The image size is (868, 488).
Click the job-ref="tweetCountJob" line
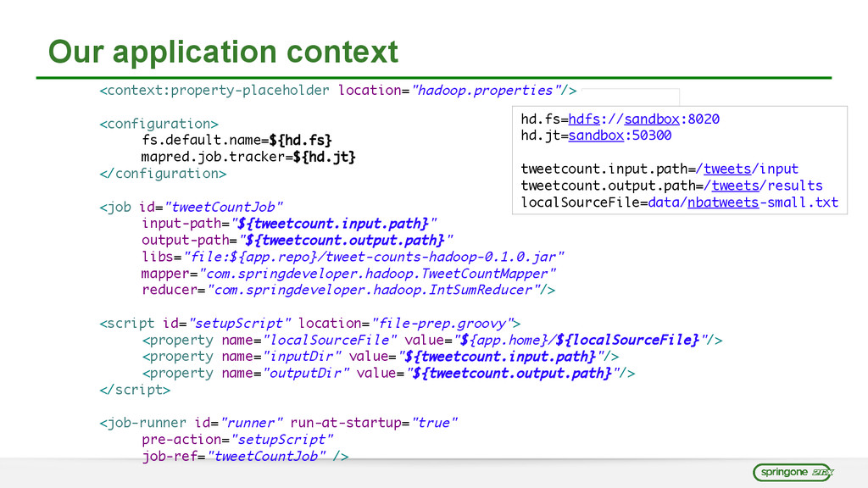pyautogui.click(x=245, y=456)
